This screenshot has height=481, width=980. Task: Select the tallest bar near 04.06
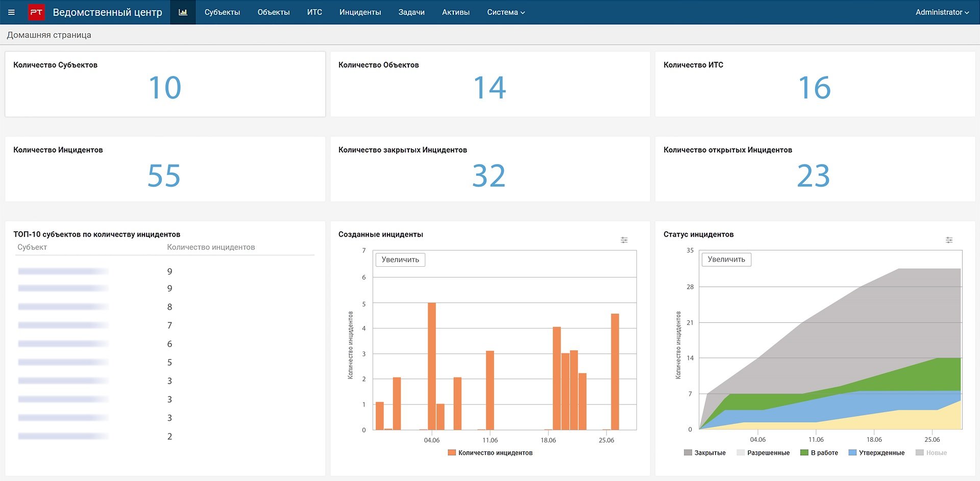click(x=432, y=366)
